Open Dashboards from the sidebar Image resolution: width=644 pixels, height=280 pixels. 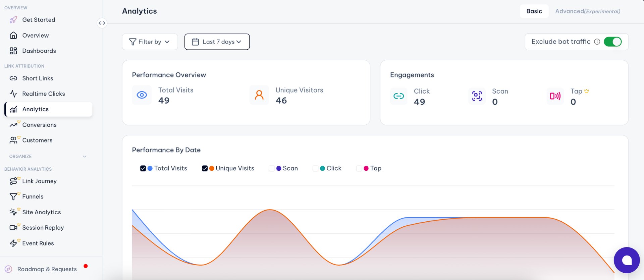(39, 51)
